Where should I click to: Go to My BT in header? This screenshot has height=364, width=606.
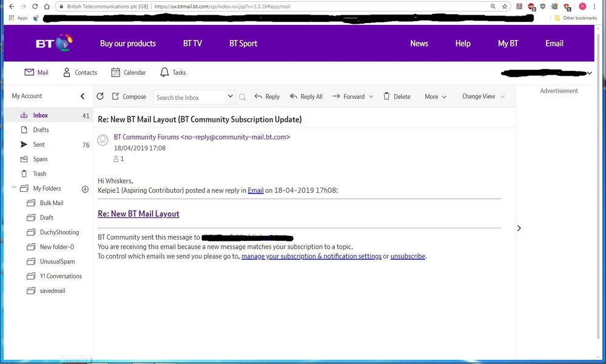tap(508, 44)
